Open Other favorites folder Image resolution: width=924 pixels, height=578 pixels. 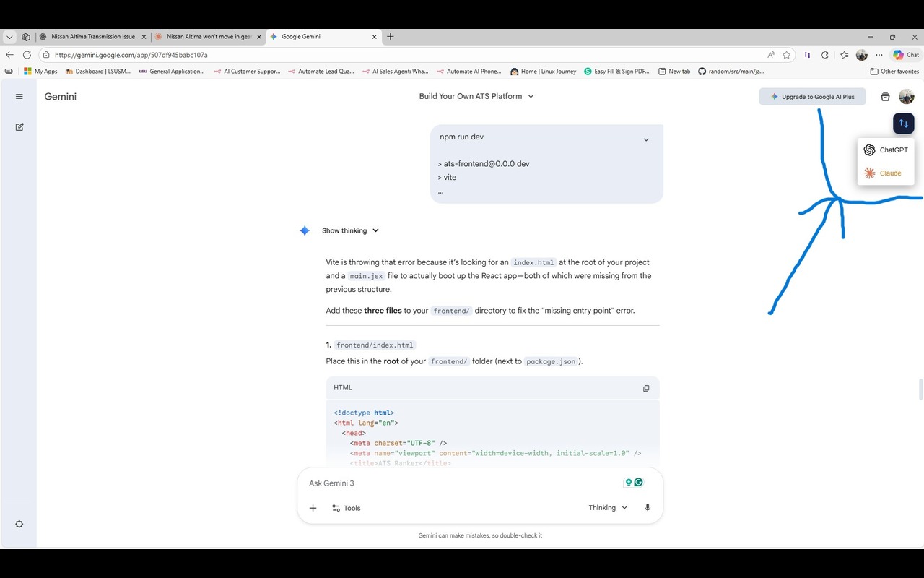click(x=894, y=72)
